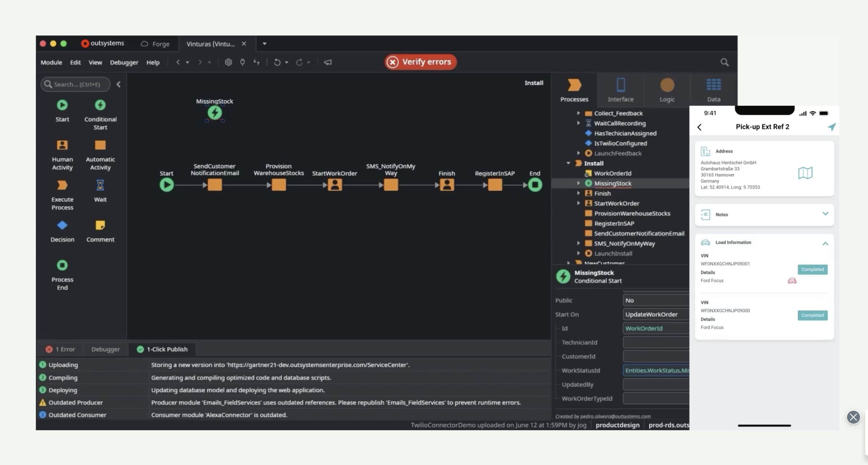This screenshot has width=868, height=465.
Task: Open the forward history dropdown arrow
Action: 210,62
